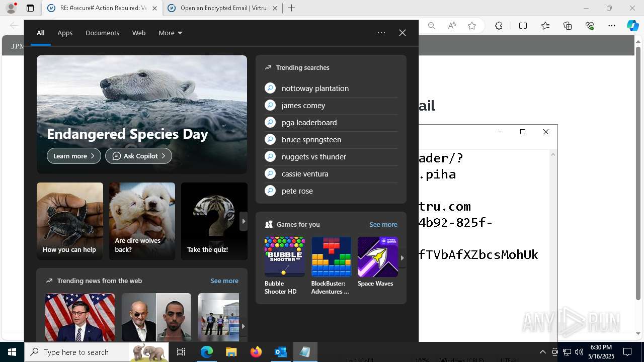Open Copilot icon in Edge toolbar

pos(632,26)
